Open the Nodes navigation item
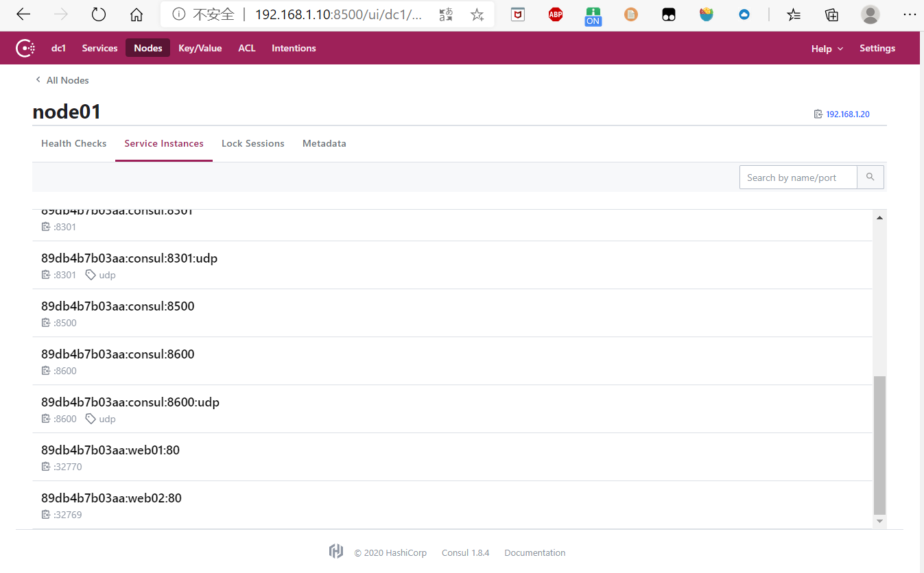This screenshot has width=924, height=573. [148, 48]
